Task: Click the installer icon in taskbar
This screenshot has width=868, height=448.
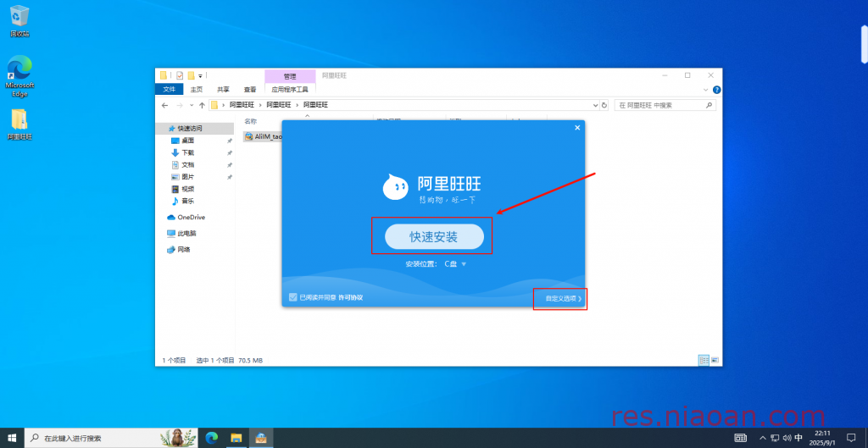Action: point(261,438)
